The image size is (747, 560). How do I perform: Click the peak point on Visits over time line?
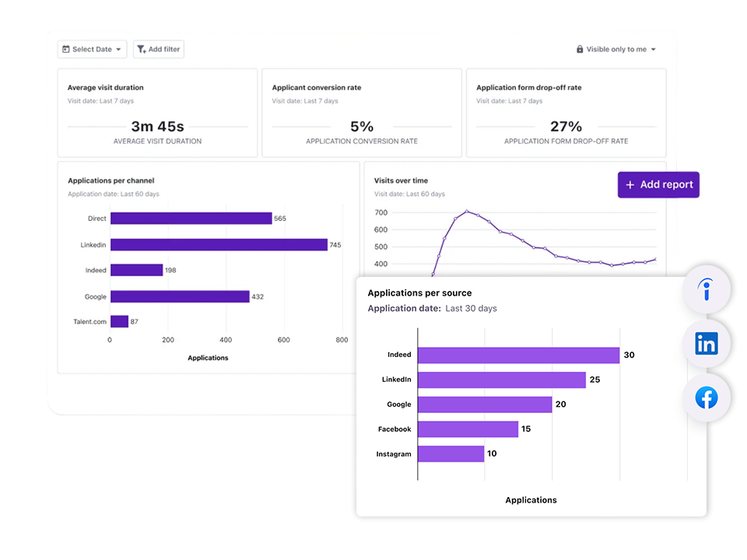pos(467,211)
